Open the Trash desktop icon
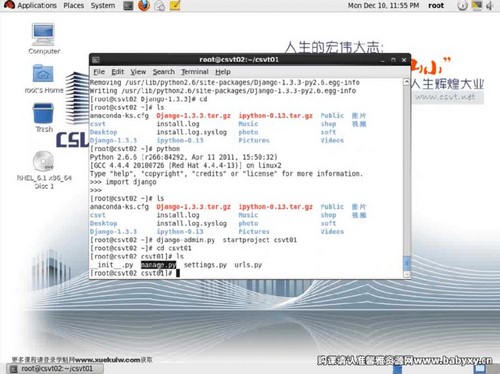The width and height of the screenshot is (500, 374). tap(44, 118)
